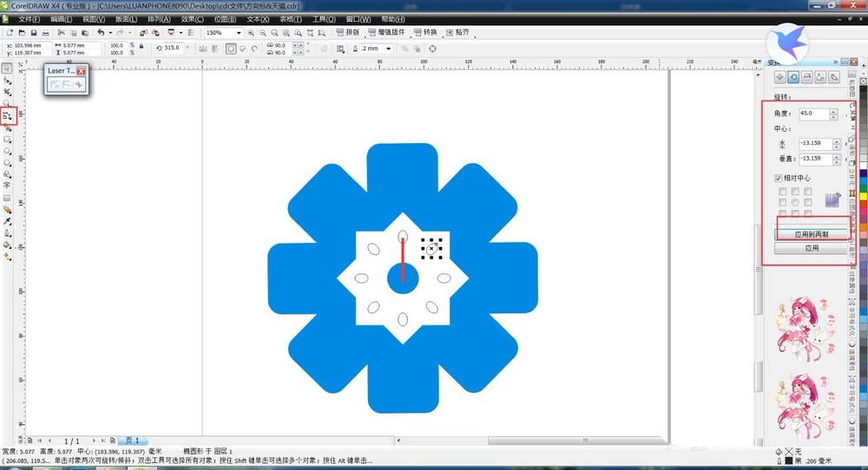Click the Print icon
Image resolution: width=868 pixels, height=470 pixels.
coord(45,33)
